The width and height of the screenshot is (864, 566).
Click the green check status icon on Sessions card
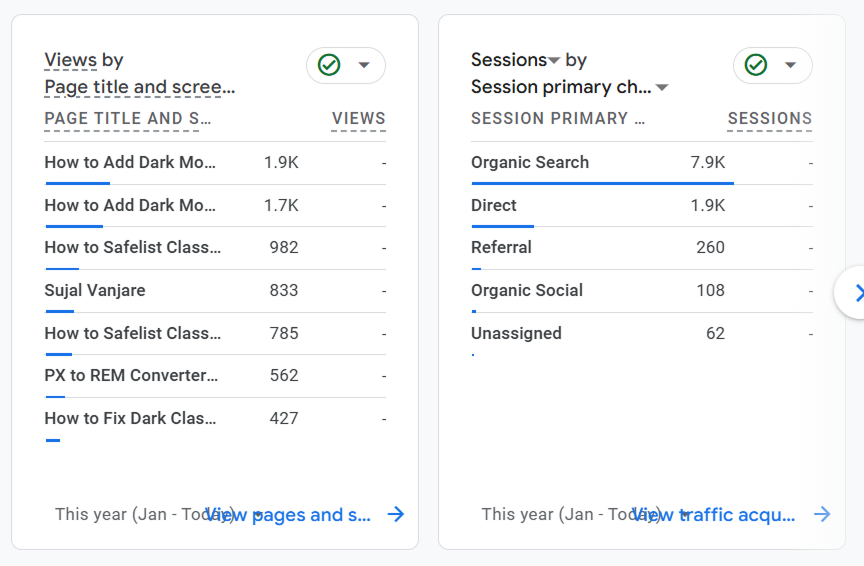point(756,66)
